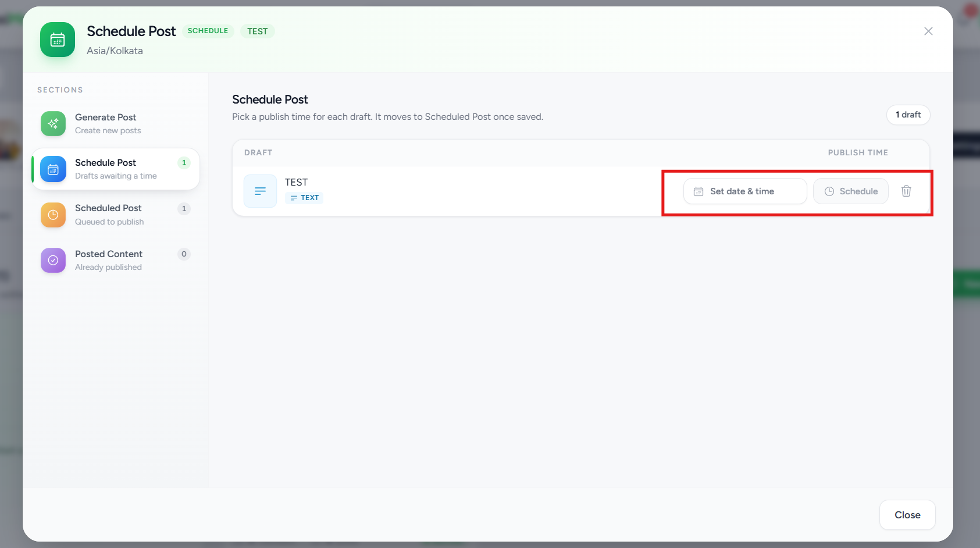The width and height of the screenshot is (980, 548).
Task: Click the orange Scheduled Post clock icon
Action: [53, 215]
